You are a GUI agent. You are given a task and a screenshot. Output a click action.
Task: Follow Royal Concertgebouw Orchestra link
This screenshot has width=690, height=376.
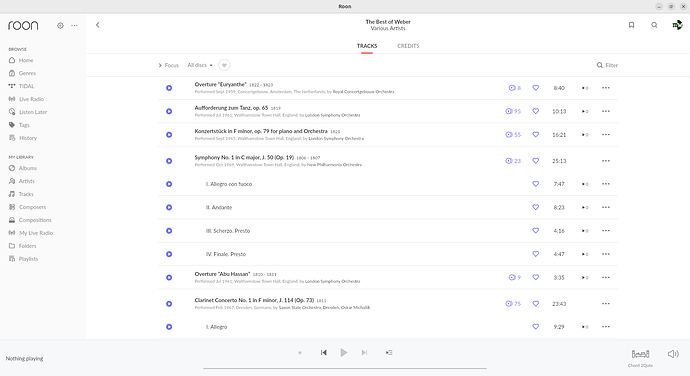pos(363,92)
